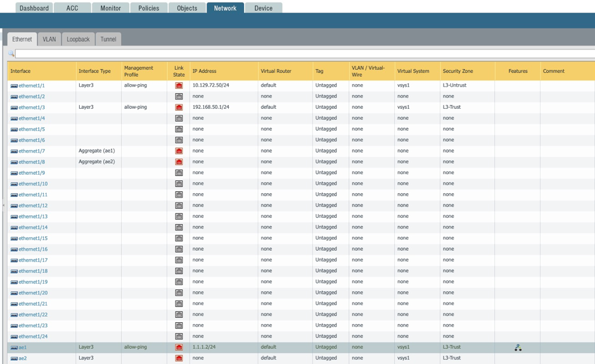Click the link state icon for ethernet1/8
595x364 pixels.
pos(179,162)
